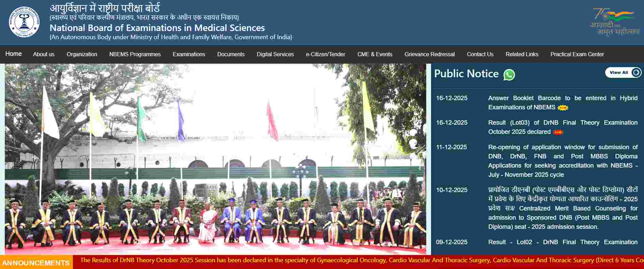
Task: Click the circular arrow on View All
Action: tap(636, 73)
